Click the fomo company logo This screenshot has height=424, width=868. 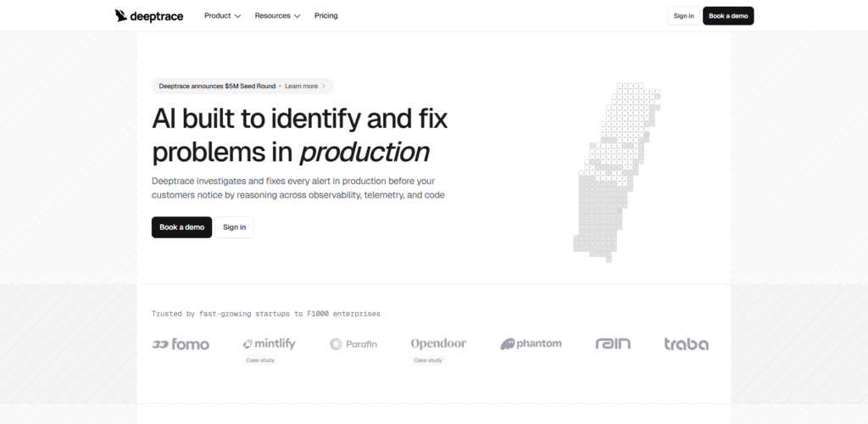pos(181,343)
